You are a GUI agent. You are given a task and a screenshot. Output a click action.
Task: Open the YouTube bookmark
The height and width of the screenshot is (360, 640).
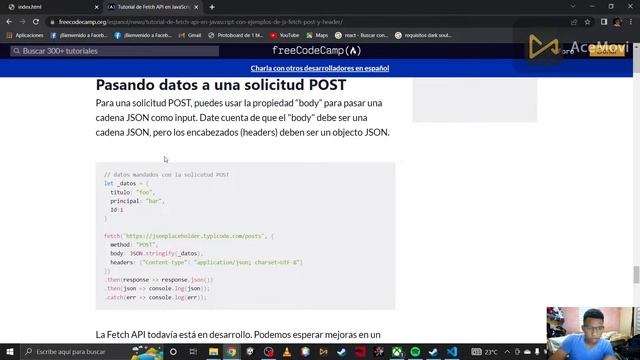click(x=284, y=36)
